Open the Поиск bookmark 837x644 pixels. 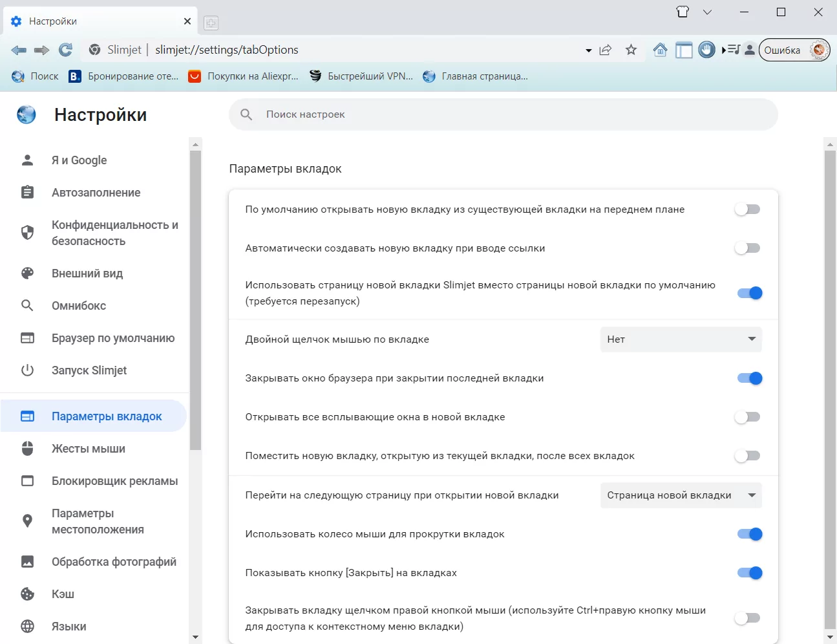tap(36, 76)
